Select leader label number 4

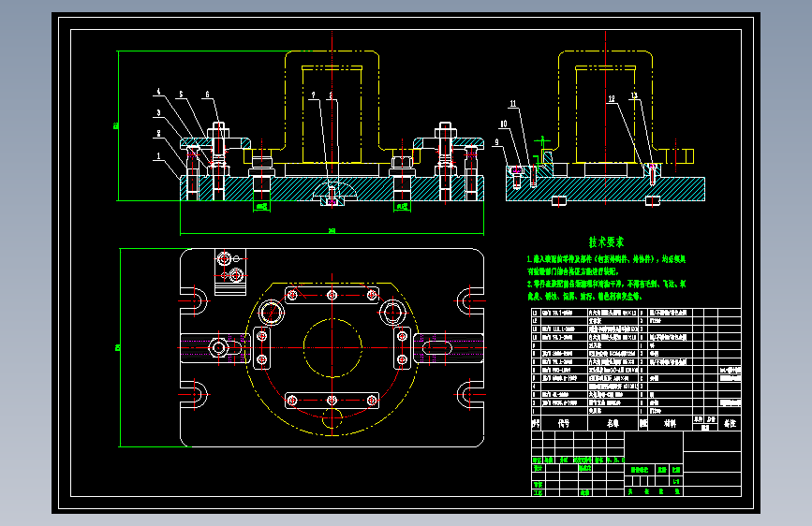pyautogui.click(x=158, y=92)
